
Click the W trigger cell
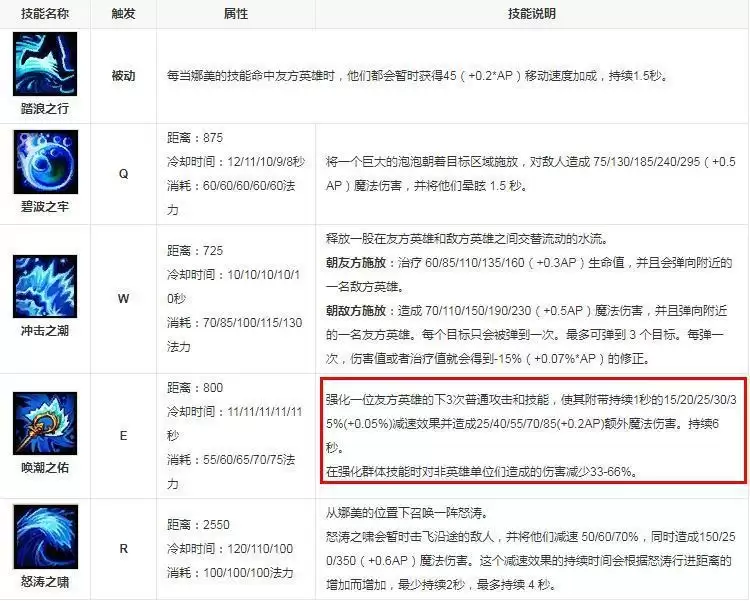pyautogui.click(x=123, y=299)
